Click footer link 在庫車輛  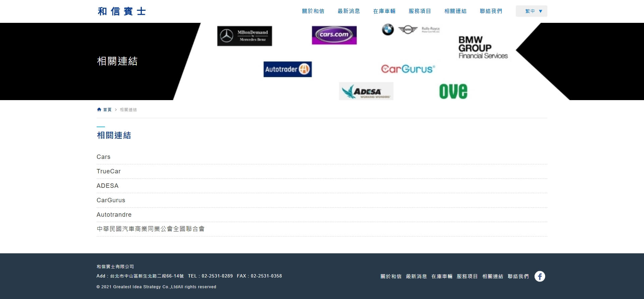point(442,276)
